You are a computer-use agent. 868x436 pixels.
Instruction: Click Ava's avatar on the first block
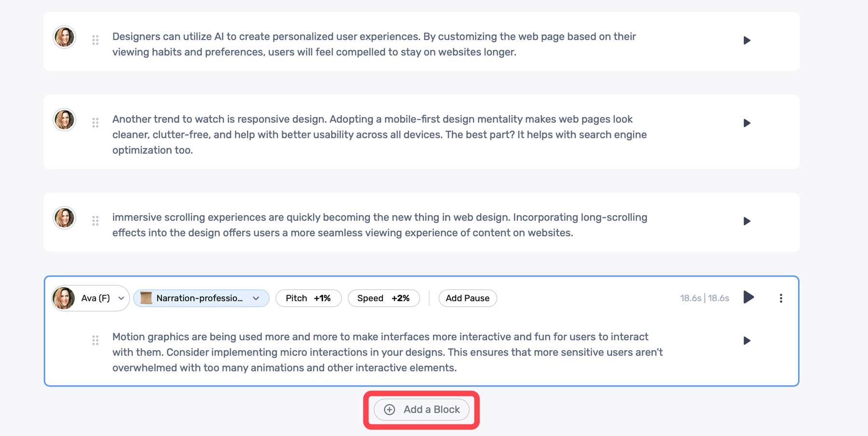pos(64,37)
